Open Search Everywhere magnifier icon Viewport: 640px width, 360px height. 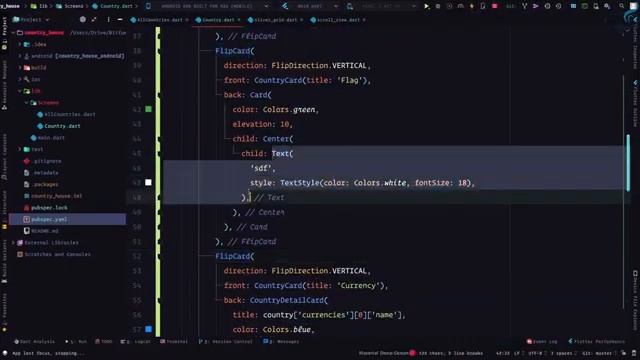tap(621, 7)
